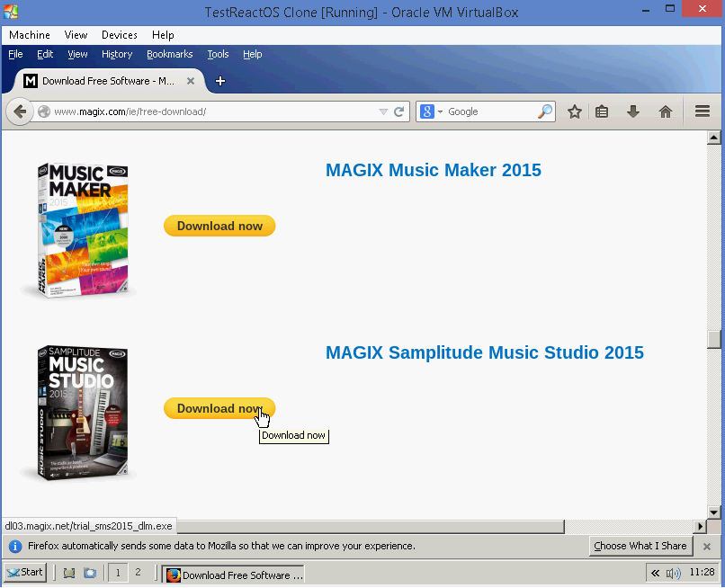
Task: Click the horizontal scrollbar right arrow
Action: 700,526
